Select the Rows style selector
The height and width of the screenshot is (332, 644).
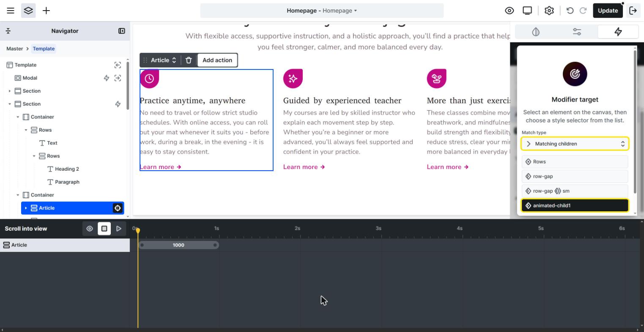click(x=575, y=162)
